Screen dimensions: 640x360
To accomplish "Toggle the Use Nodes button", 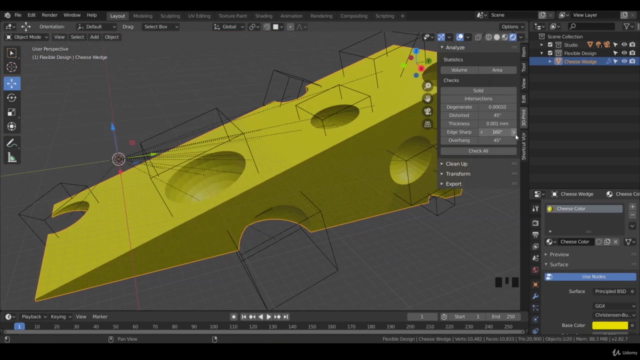I will 590,277.
